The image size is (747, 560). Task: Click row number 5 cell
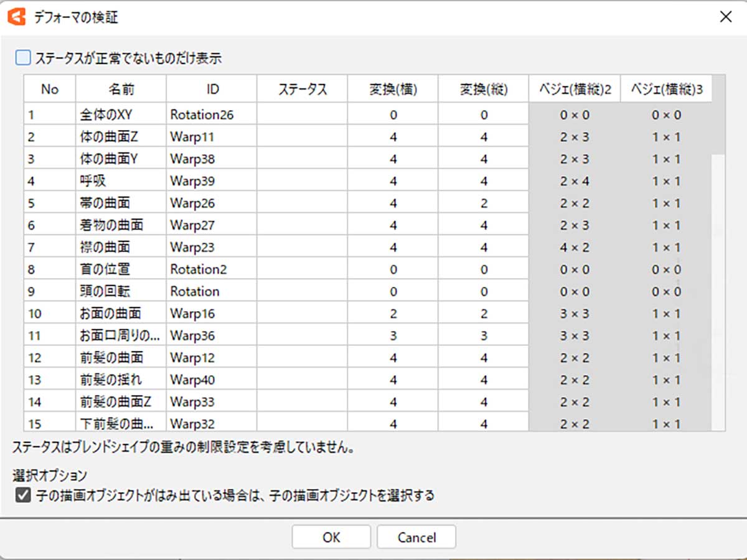[x=50, y=203]
